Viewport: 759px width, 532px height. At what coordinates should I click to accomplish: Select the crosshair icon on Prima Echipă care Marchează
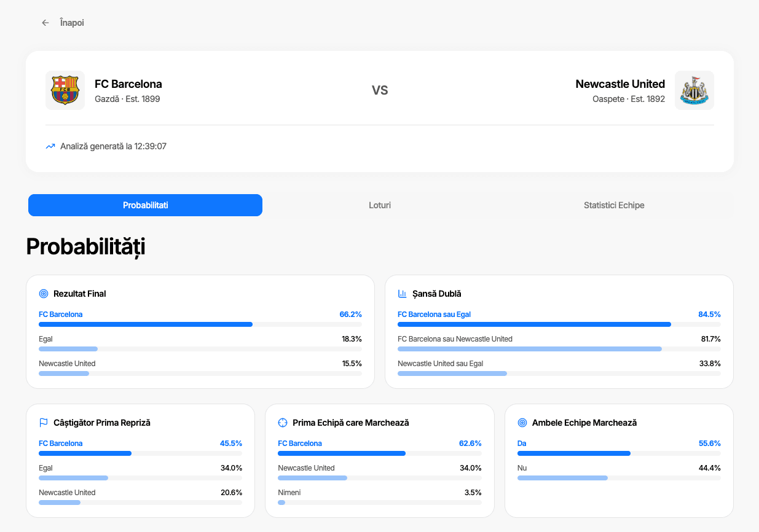(x=281, y=422)
